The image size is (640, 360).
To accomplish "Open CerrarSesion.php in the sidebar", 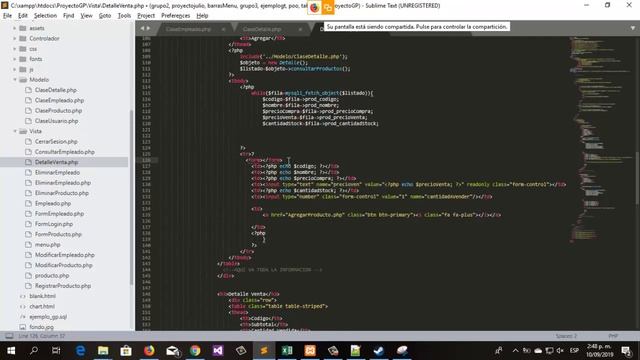I will pos(56,141).
